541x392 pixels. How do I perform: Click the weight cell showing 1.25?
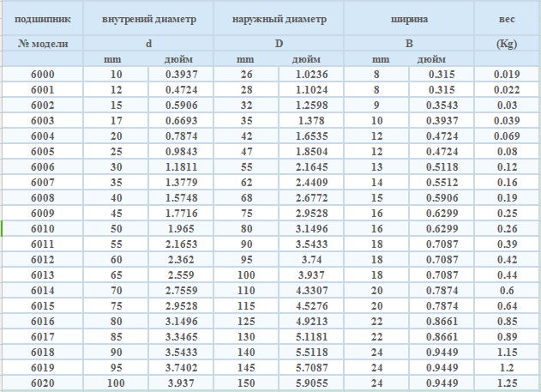[507, 383]
